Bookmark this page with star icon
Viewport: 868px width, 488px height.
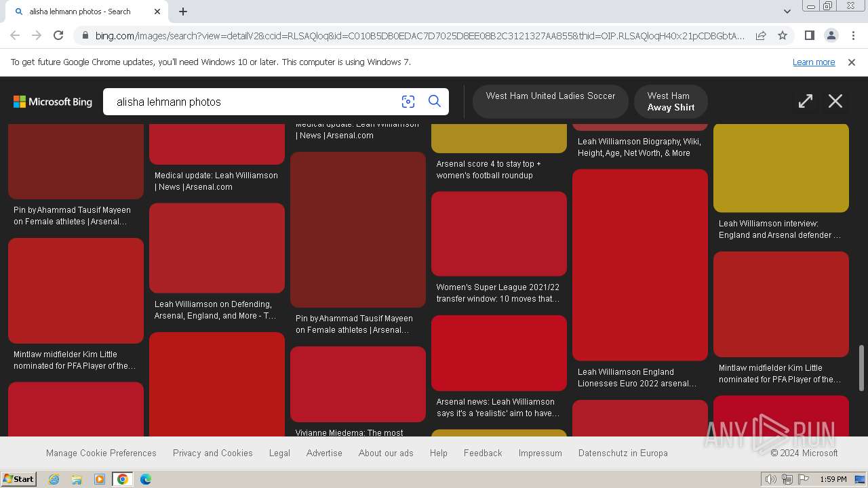783,35
